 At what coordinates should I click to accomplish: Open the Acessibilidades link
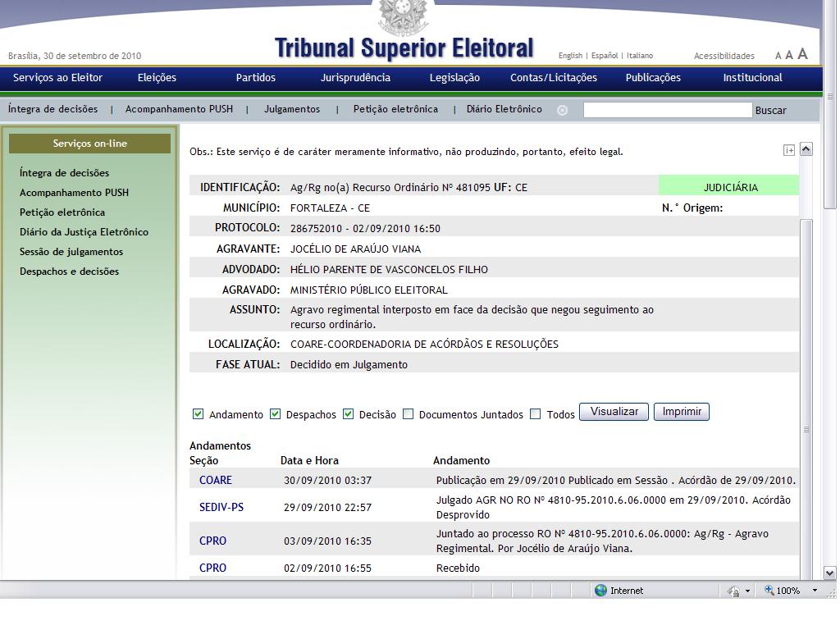click(x=724, y=56)
